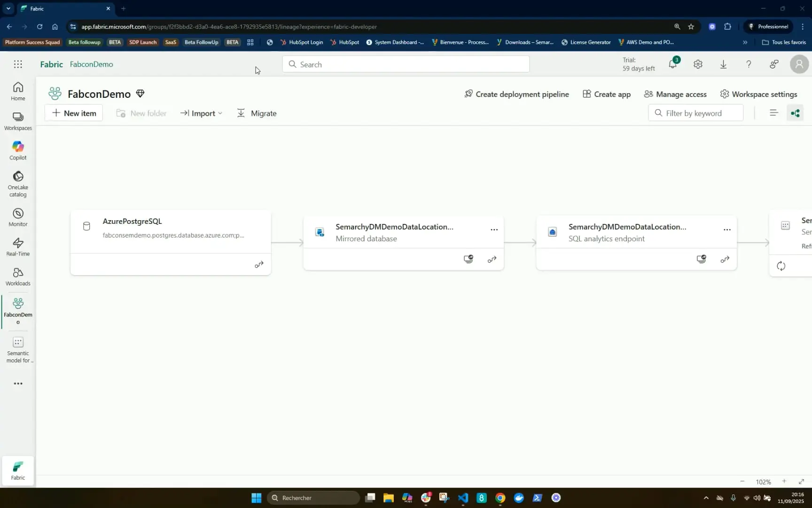Viewport: 812px width, 508px height.
Task: Click the Filter by keyword field
Action: coord(695,113)
